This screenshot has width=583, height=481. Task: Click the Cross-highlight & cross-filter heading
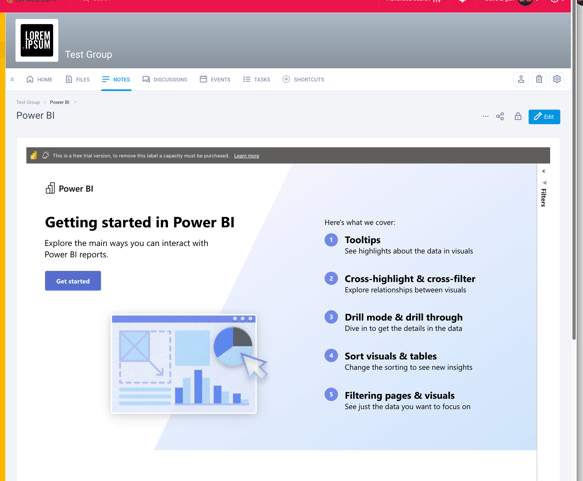410,278
